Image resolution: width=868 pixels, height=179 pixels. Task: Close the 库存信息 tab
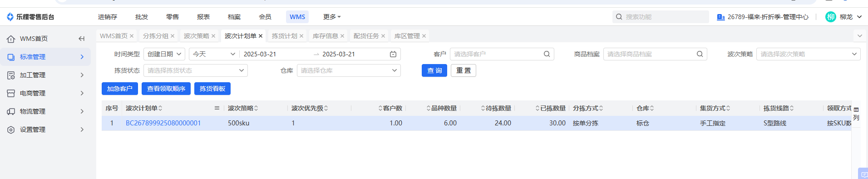point(342,36)
